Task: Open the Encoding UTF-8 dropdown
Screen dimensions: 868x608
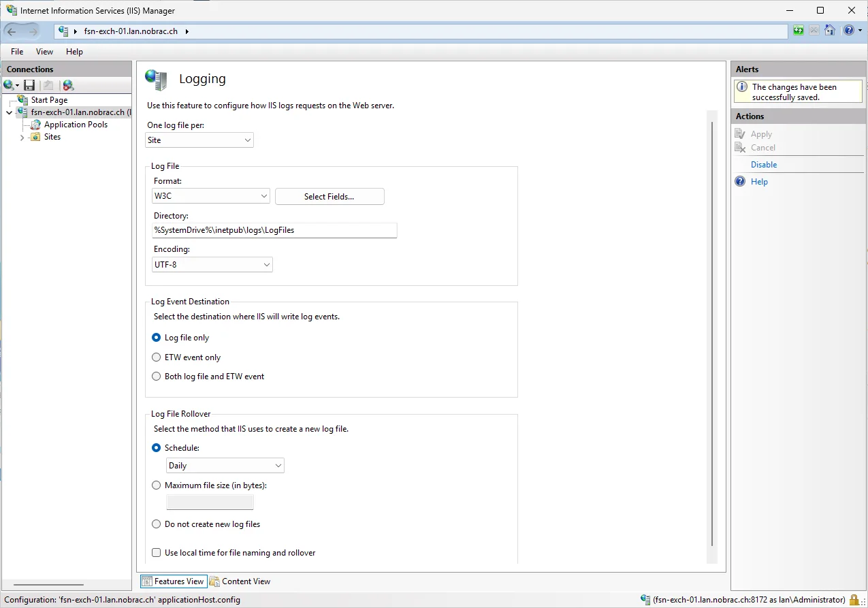Action: (212, 264)
